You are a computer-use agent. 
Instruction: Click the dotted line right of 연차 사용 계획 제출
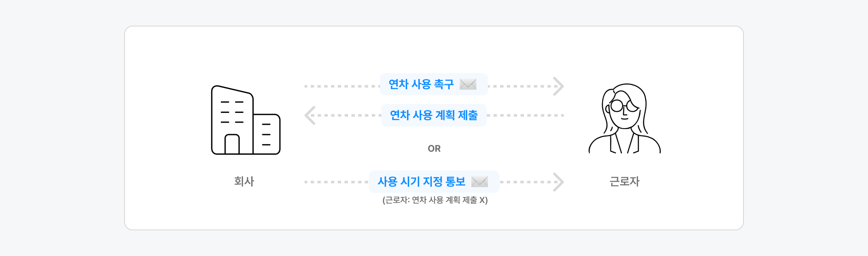(525, 115)
